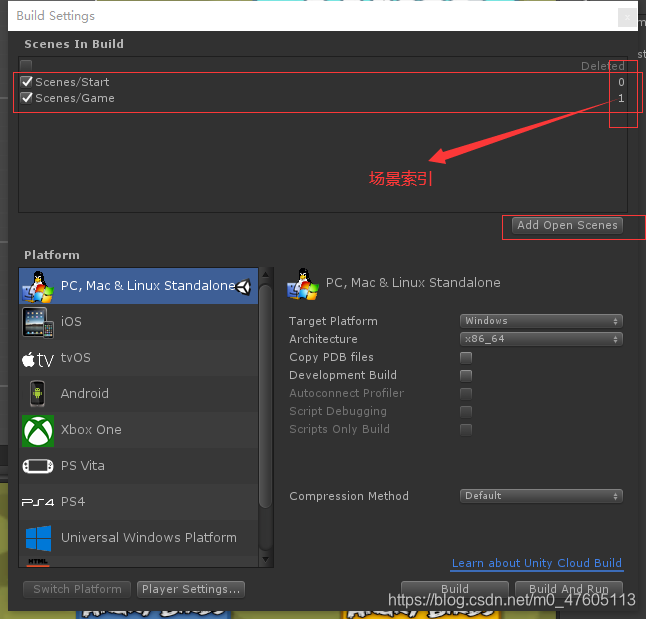
Task: Click the HTML platform icon at list bottom
Action: (x=38, y=562)
